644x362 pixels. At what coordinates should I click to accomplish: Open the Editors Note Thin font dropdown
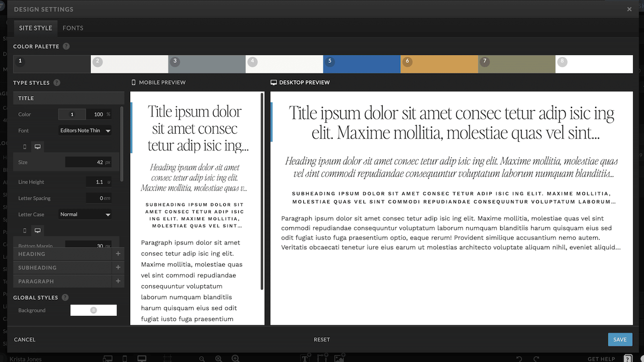tap(85, 131)
